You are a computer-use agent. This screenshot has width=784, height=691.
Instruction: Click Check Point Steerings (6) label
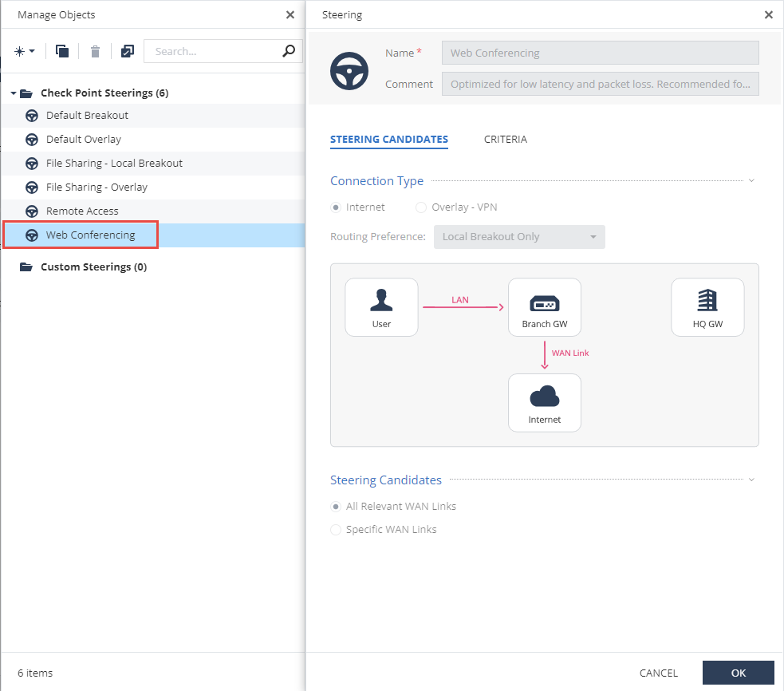pyautogui.click(x=104, y=93)
